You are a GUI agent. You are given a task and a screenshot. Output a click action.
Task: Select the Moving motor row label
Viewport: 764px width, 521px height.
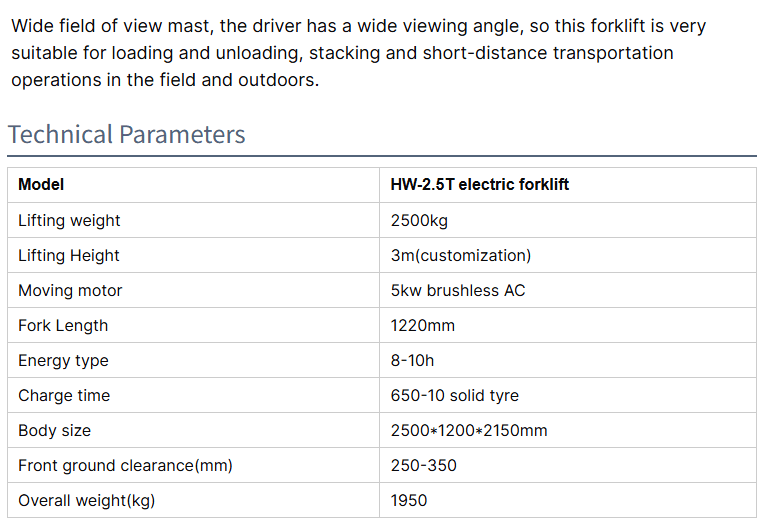click(x=70, y=290)
